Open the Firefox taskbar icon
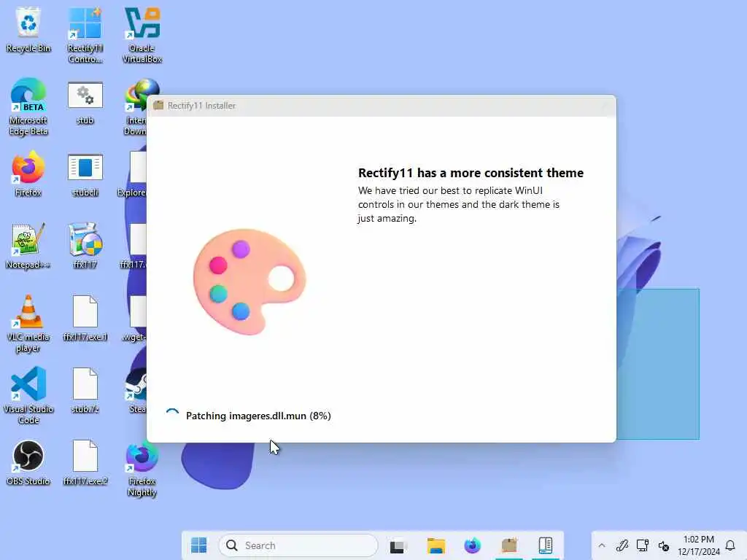The image size is (747, 560). [x=472, y=545]
